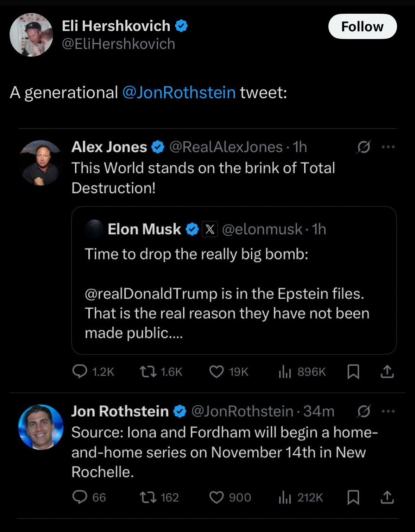View analytics on Jon Rothstein's tweet
This screenshot has height=532, width=415.
pos(285,497)
